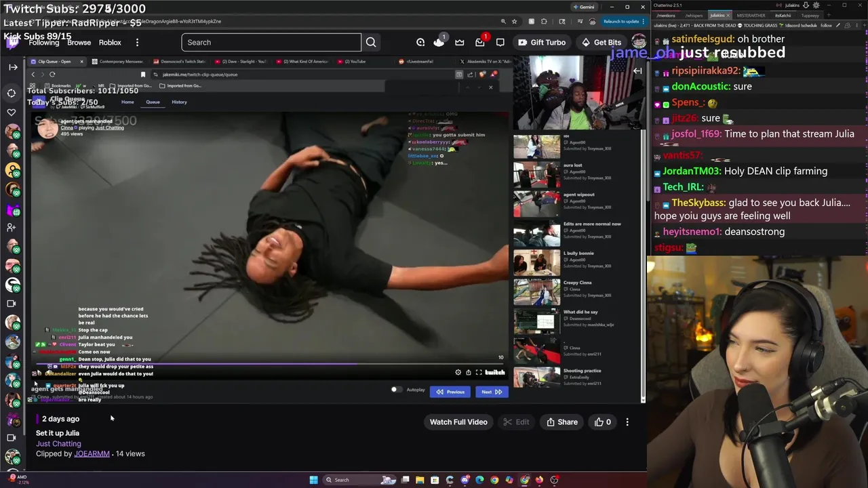Open clipper JOEARMM profile link
The width and height of the screenshot is (868, 488).
pyautogui.click(x=92, y=453)
